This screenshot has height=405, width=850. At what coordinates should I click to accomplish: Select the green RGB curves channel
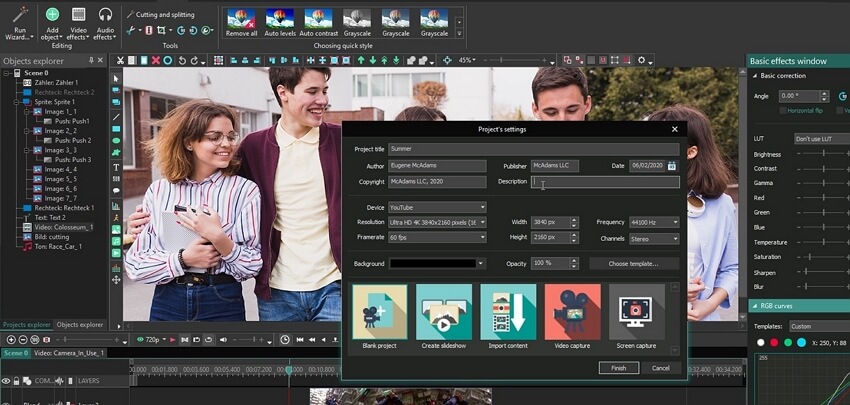[788, 343]
